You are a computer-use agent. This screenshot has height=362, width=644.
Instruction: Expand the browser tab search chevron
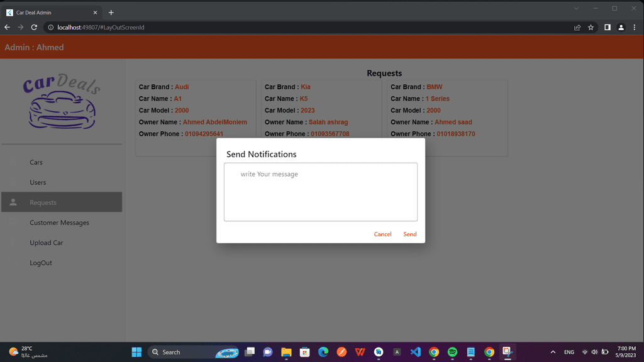pyautogui.click(x=576, y=9)
